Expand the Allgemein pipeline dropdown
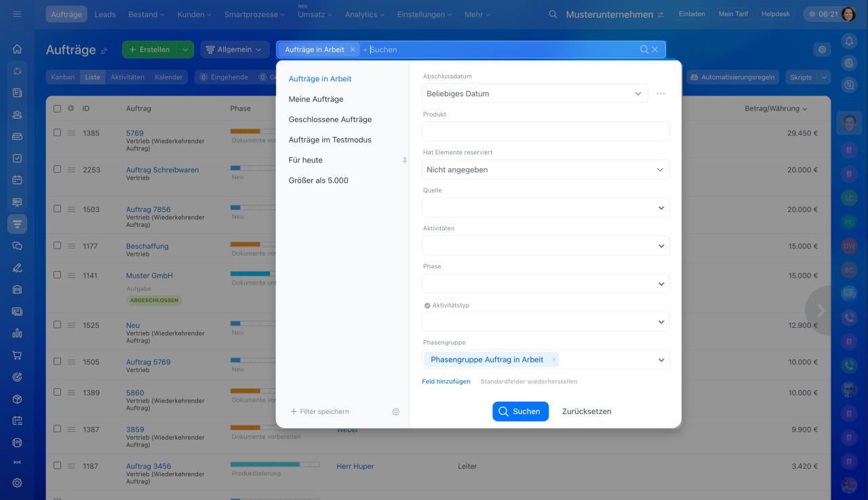868x500 pixels. coord(235,49)
